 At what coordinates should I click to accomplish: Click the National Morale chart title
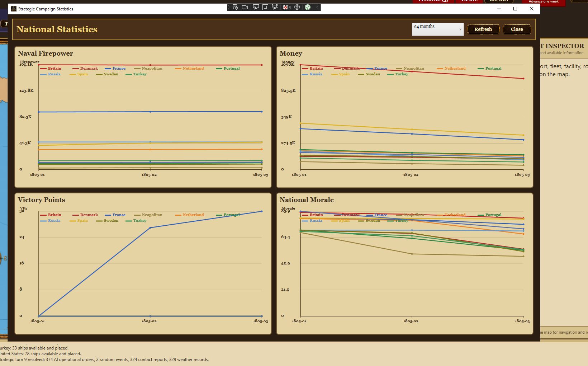(x=307, y=200)
